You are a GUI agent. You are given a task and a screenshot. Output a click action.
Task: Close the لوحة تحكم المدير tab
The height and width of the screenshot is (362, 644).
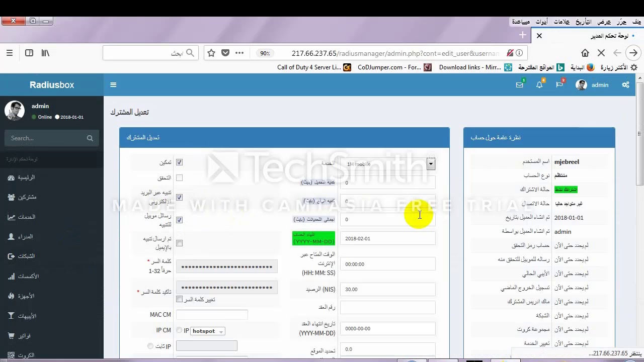(539, 36)
